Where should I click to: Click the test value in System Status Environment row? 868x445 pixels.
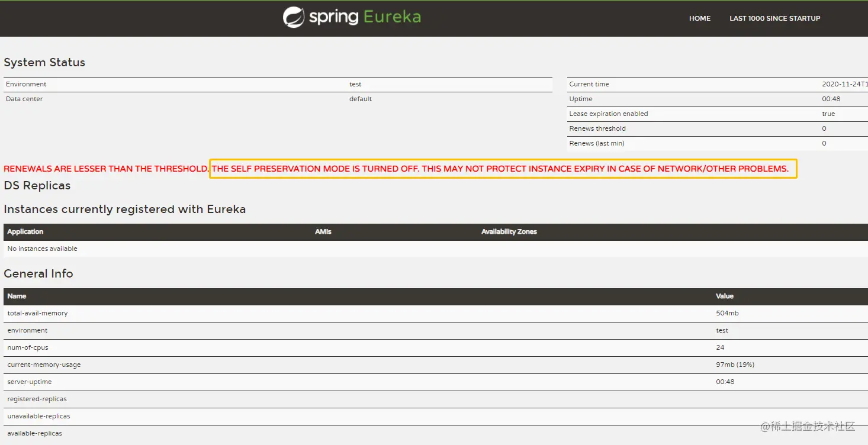click(x=355, y=84)
